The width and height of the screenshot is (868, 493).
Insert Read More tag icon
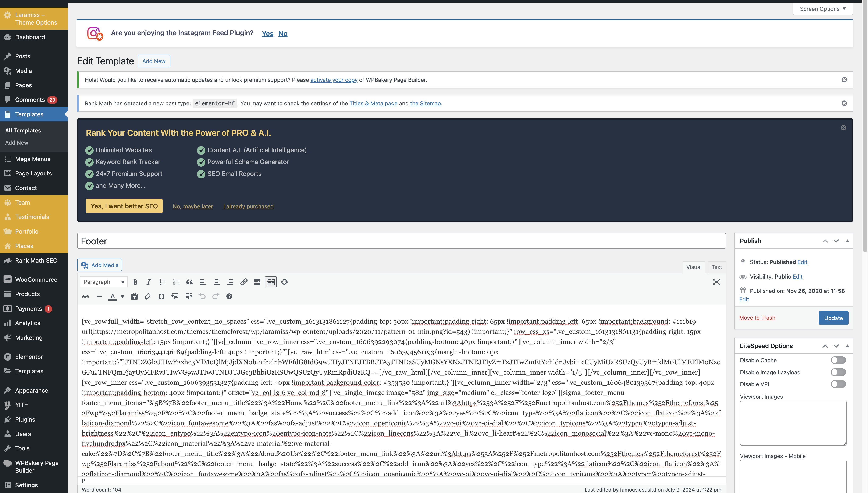coord(257,282)
